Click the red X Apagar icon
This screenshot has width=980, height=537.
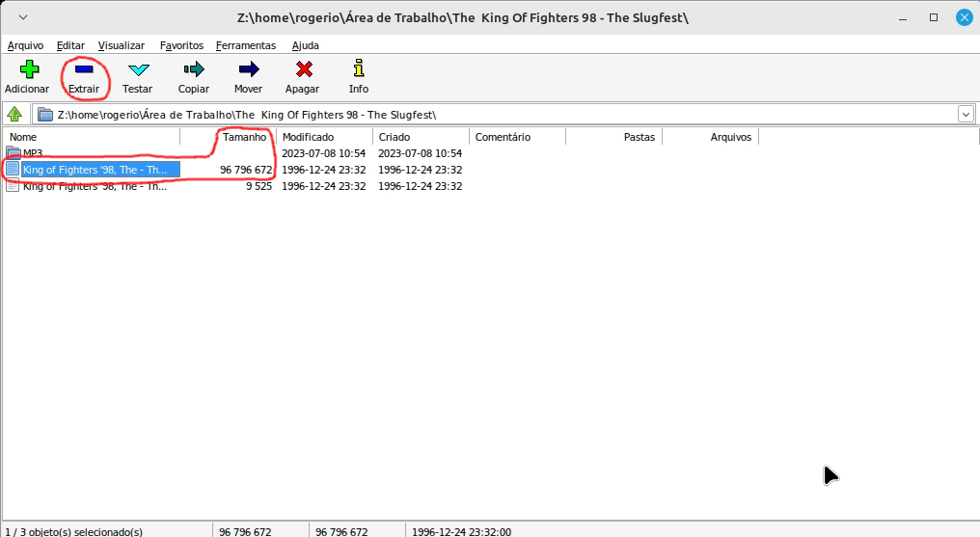pos(303,69)
